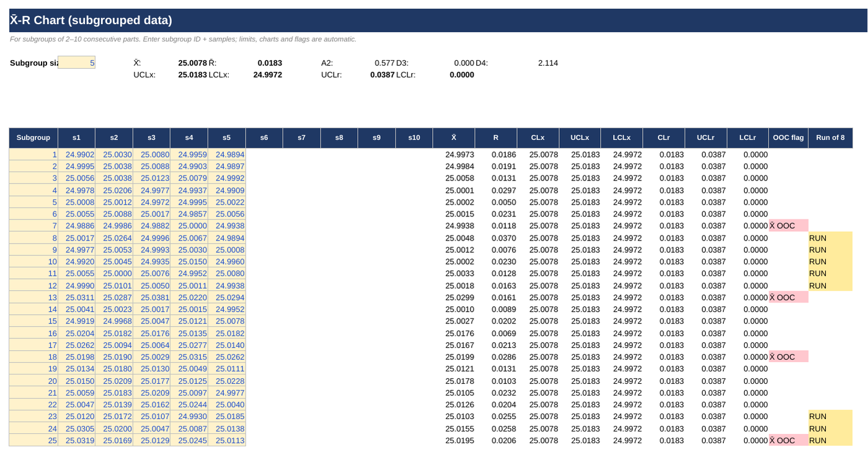Select the s2 cell 25.0264 in subgroup 8
This screenshot has height=455, width=868.
point(114,238)
